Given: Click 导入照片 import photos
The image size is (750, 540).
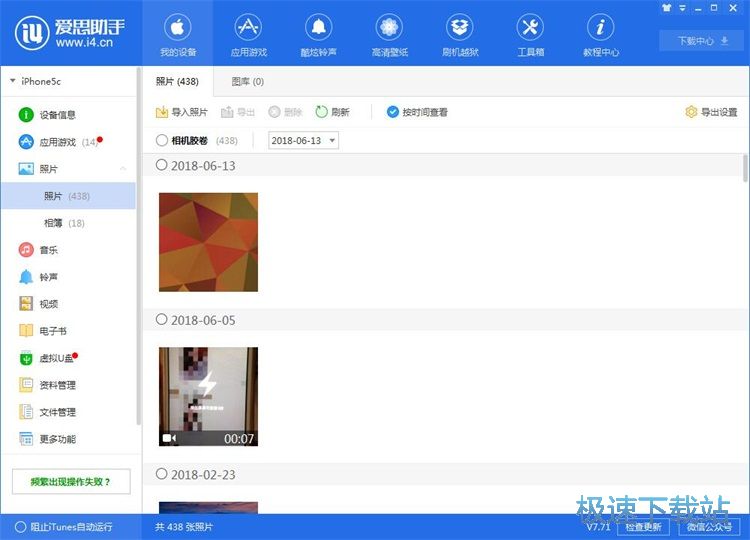Looking at the screenshot, I should (x=182, y=112).
